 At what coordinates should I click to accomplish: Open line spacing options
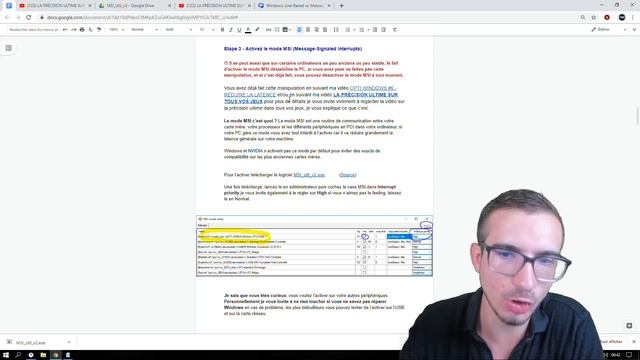[336, 30]
